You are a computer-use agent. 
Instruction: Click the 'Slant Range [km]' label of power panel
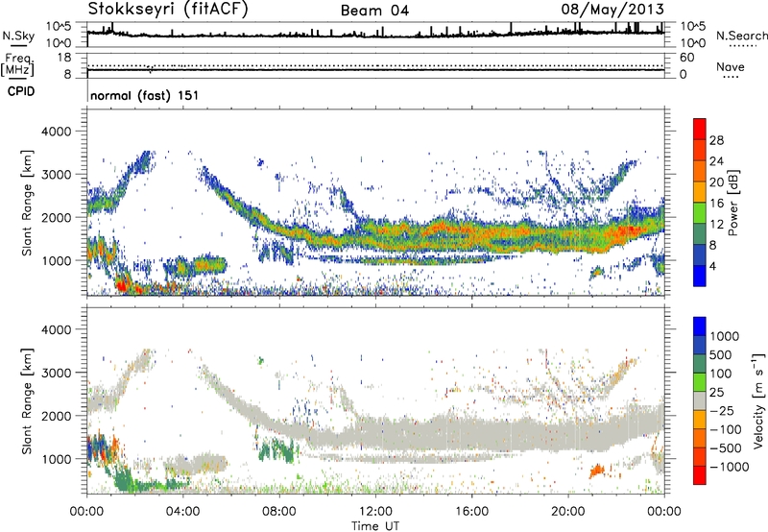(27, 203)
